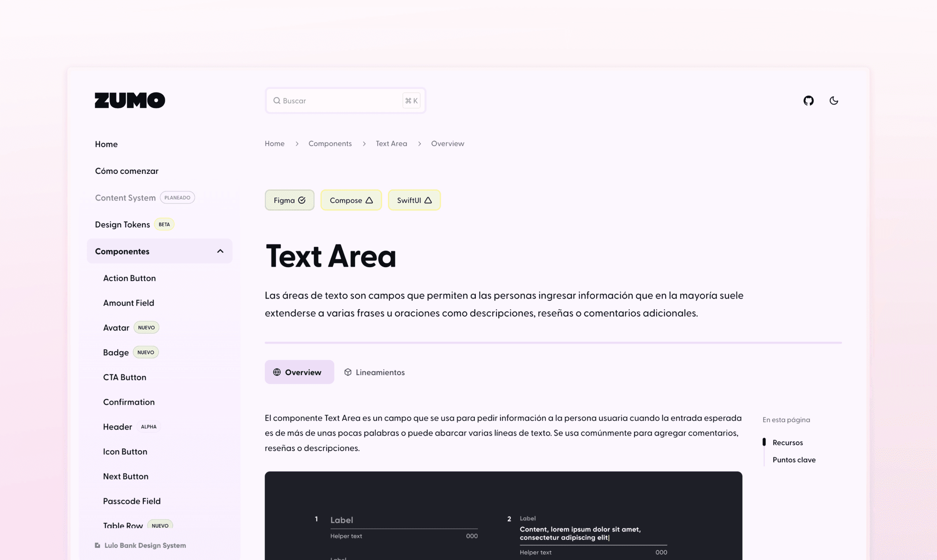This screenshot has width=937, height=560.
Task: Click the globe icon on Overview tab
Action: point(277,372)
